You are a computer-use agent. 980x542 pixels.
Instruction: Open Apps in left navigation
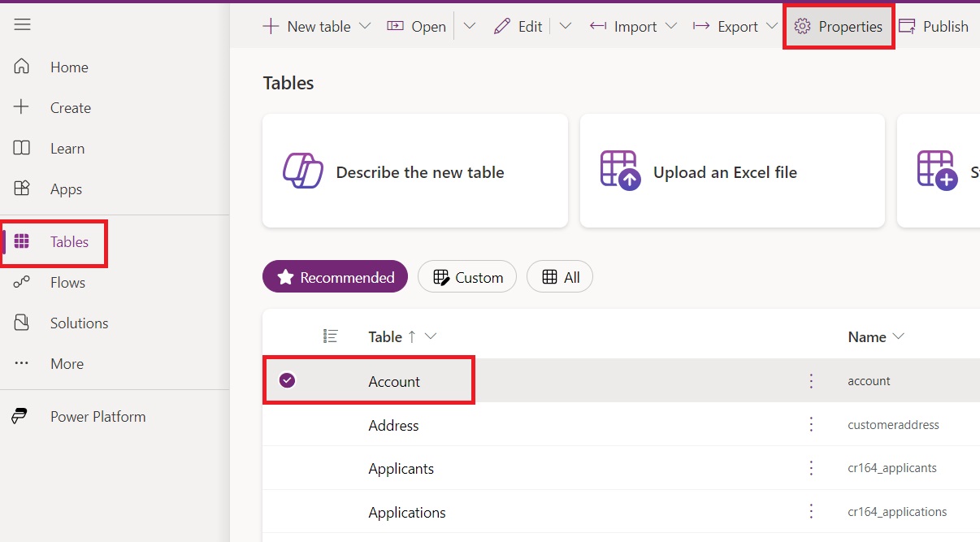[65, 189]
